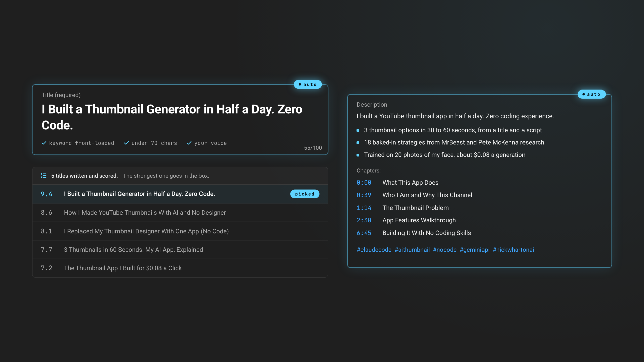Open the #geminiapi hashtag
The height and width of the screenshot is (362, 644).
474,250
